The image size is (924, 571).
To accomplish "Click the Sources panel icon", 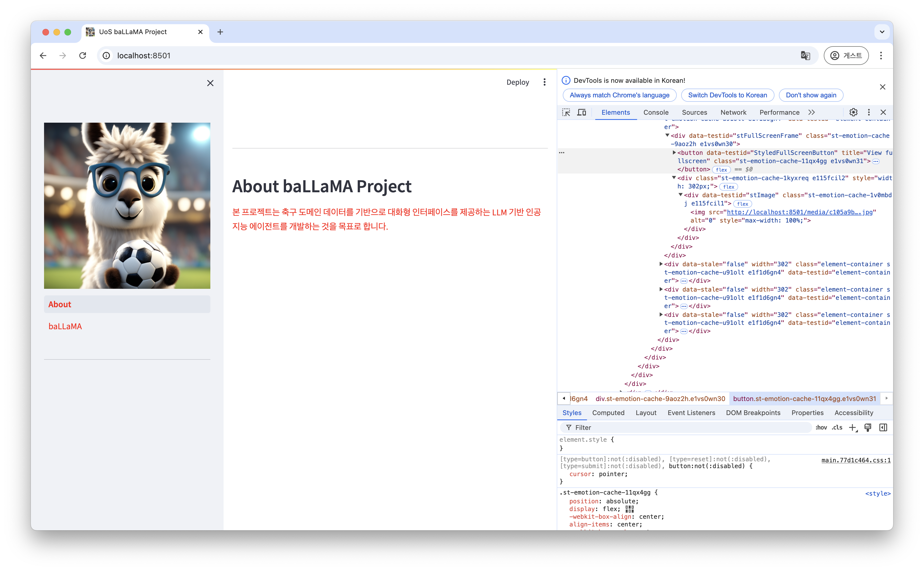I will (695, 112).
